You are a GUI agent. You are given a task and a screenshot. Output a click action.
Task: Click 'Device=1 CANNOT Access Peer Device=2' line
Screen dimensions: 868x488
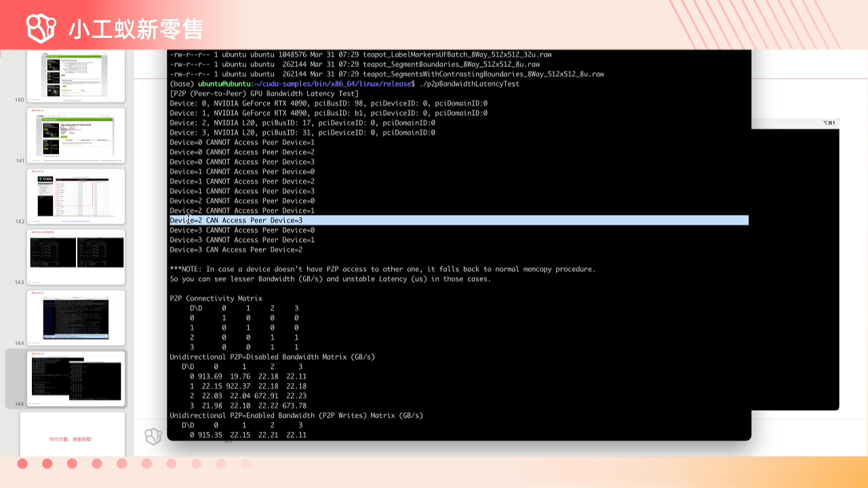242,182
